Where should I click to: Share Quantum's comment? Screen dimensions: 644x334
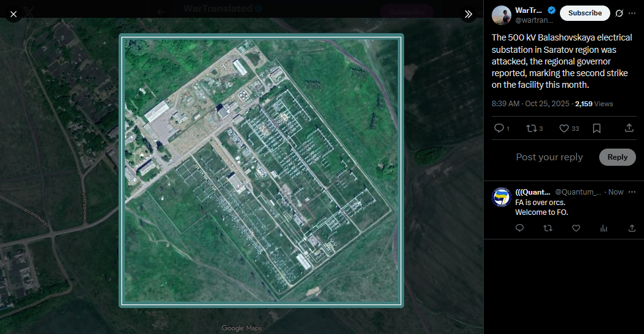632,228
